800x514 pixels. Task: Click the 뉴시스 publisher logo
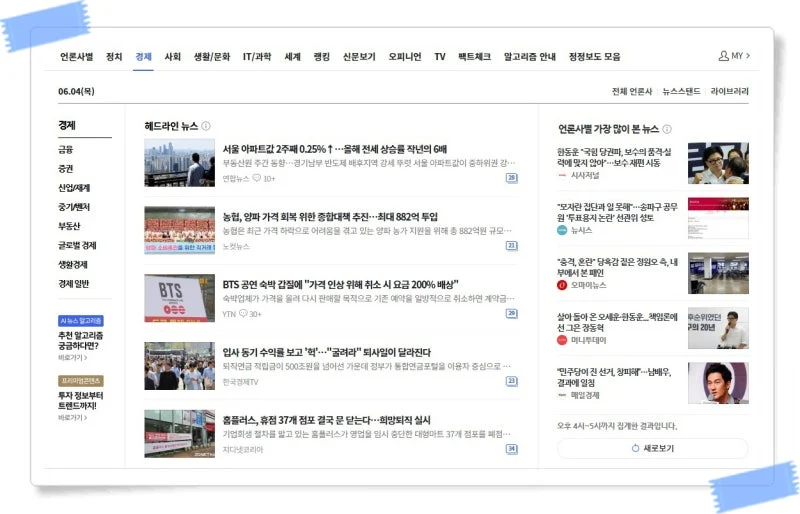(562, 230)
